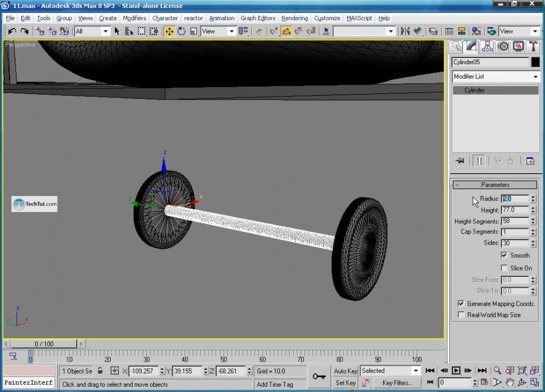The image size is (545, 392).
Task: Open Select by Name list
Action: pos(129,32)
